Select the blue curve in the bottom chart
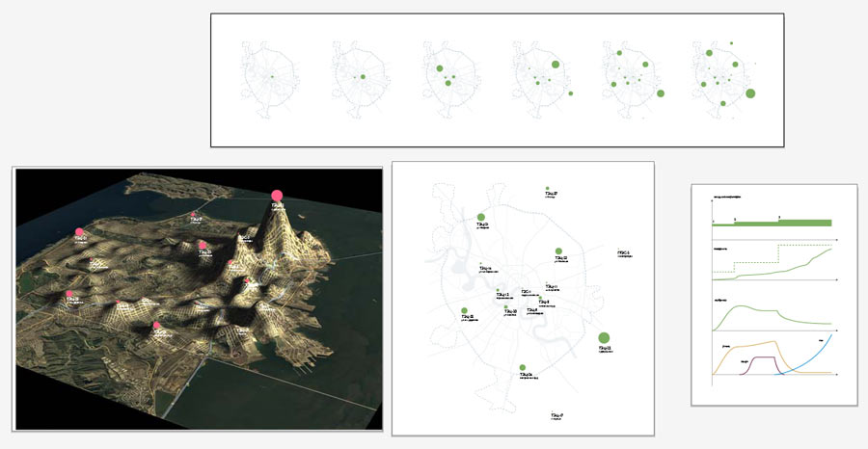This screenshot has height=449, width=868. (820, 349)
